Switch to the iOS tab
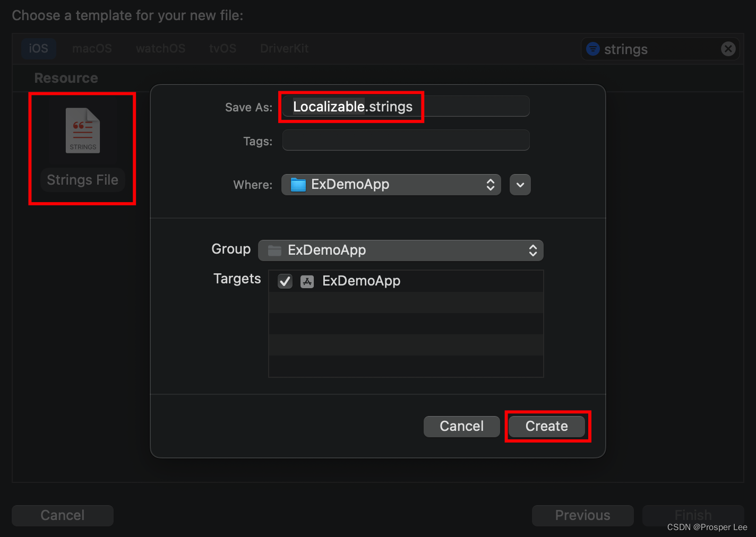This screenshot has height=537, width=756. click(38, 48)
